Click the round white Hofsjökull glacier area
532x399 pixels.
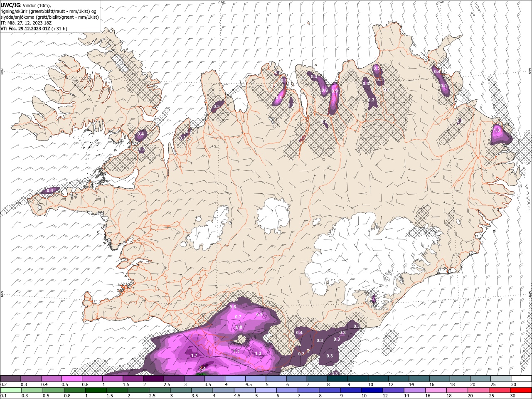[x=273, y=215]
